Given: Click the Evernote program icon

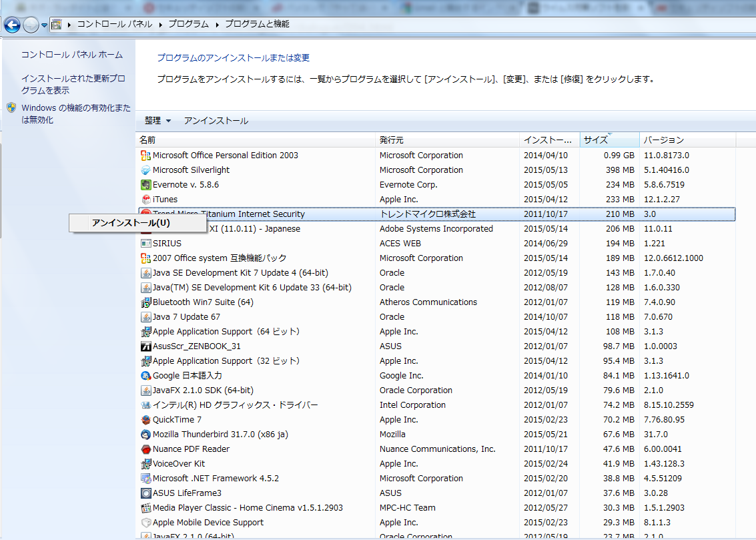Looking at the screenshot, I should 146,185.
